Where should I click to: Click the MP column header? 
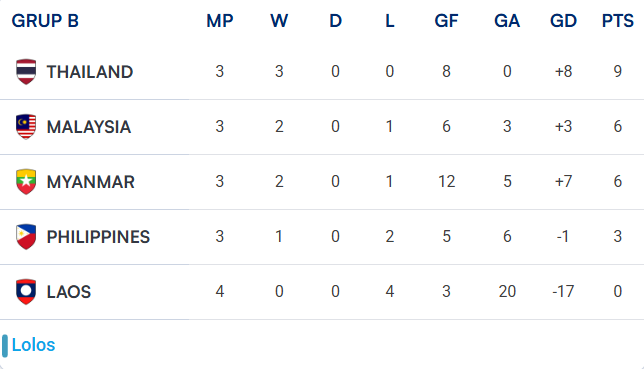tap(220, 21)
